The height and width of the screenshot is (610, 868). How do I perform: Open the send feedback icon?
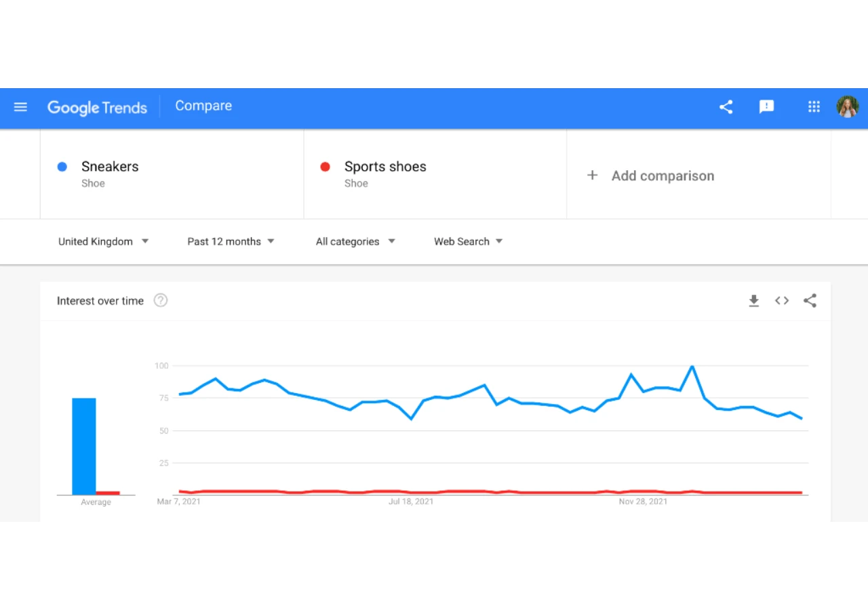coord(766,106)
